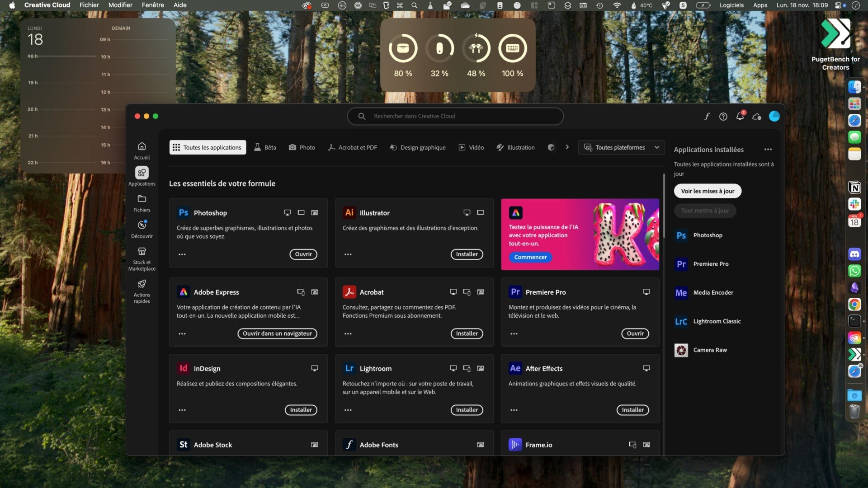Click the Illustrator app icon in the essentials card
This screenshot has height=488, width=868.
[x=349, y=212]
